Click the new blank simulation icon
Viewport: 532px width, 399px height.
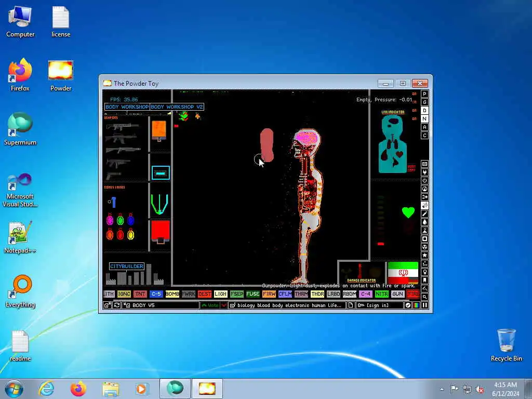coord(351,305)
